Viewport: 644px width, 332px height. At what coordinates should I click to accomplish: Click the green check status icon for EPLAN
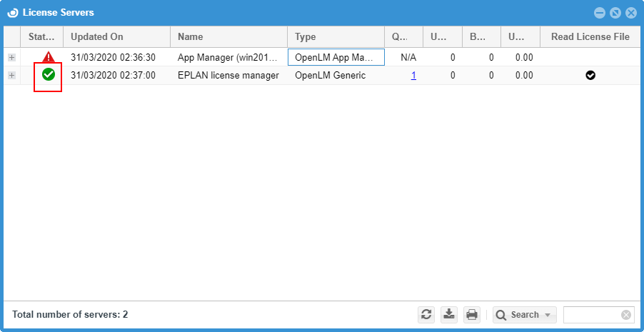tap(48, 75)
